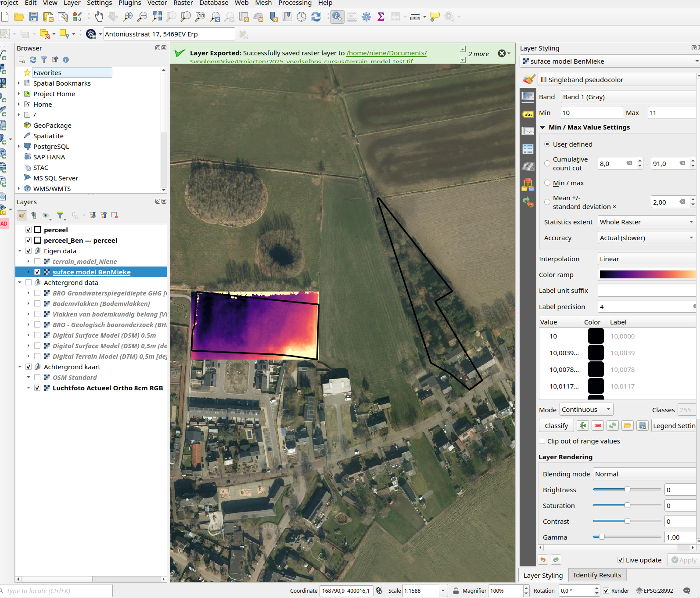Click the Classify button
Screen dimensions: 700x598
point(556,426)
